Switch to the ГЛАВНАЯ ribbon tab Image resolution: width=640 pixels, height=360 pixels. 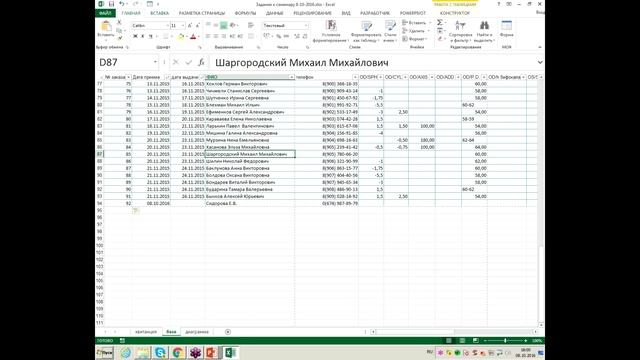[131, 13]
